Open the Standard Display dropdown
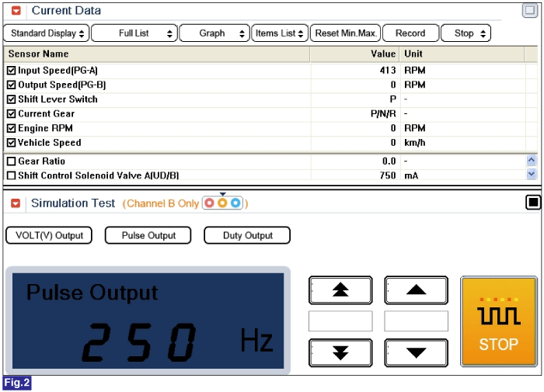544x392 pixels. click(47, 33)
